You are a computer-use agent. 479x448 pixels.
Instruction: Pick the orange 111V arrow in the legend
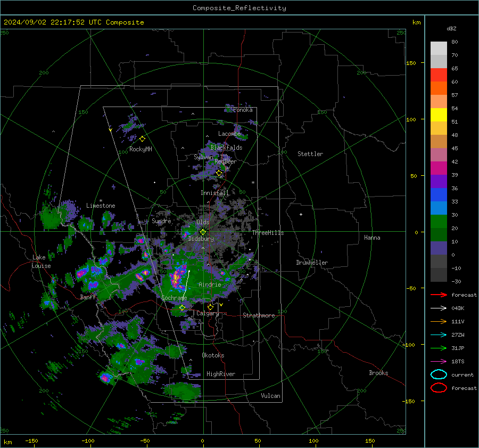439,321
